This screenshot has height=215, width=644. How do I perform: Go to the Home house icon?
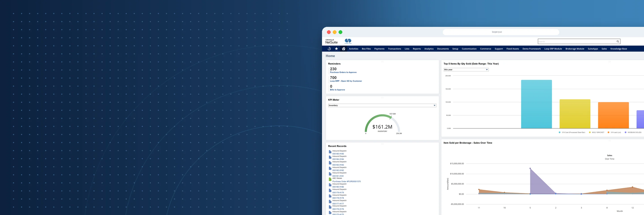pyautogui.click(x=344, y=49)
